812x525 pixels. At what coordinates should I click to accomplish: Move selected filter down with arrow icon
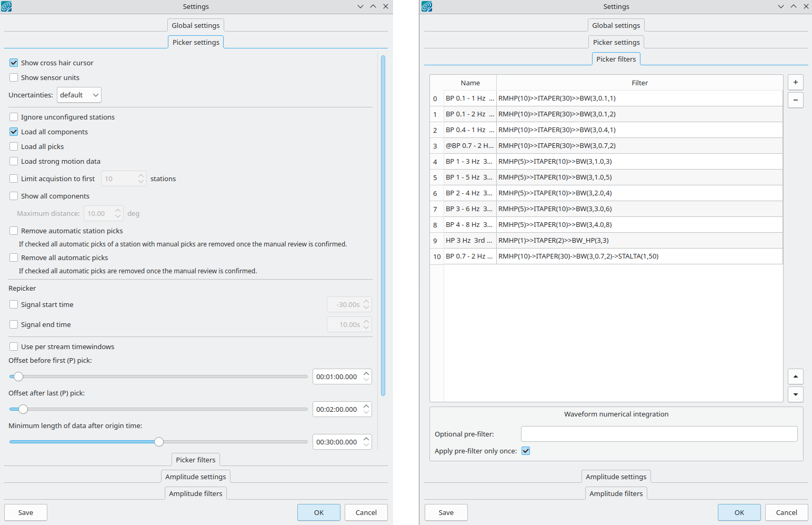point(795,394)
